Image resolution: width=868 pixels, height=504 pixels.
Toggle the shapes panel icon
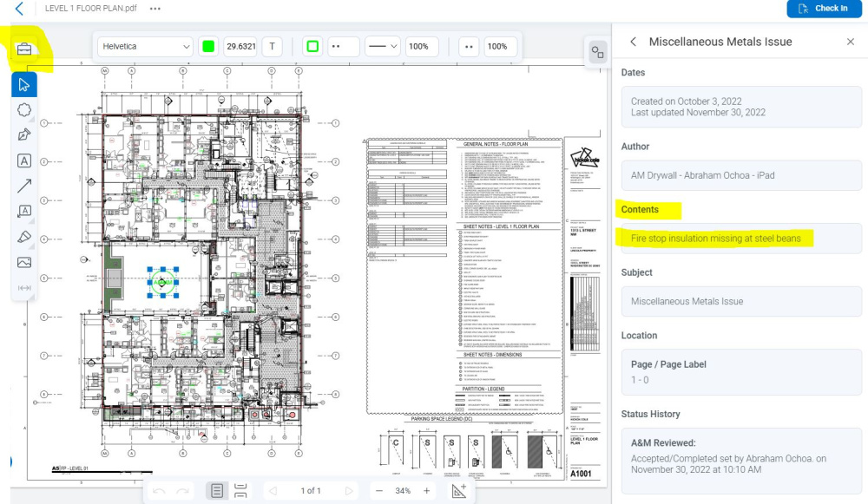[597, 52]
